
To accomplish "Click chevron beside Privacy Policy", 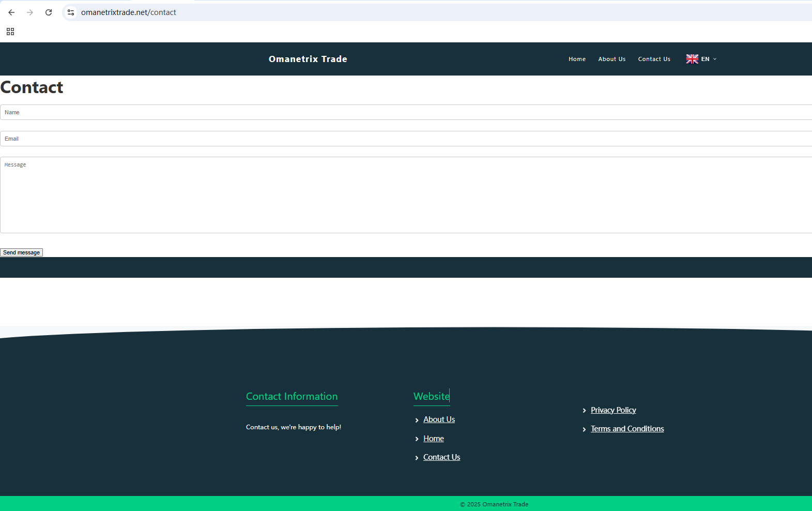I will point(585,411).
